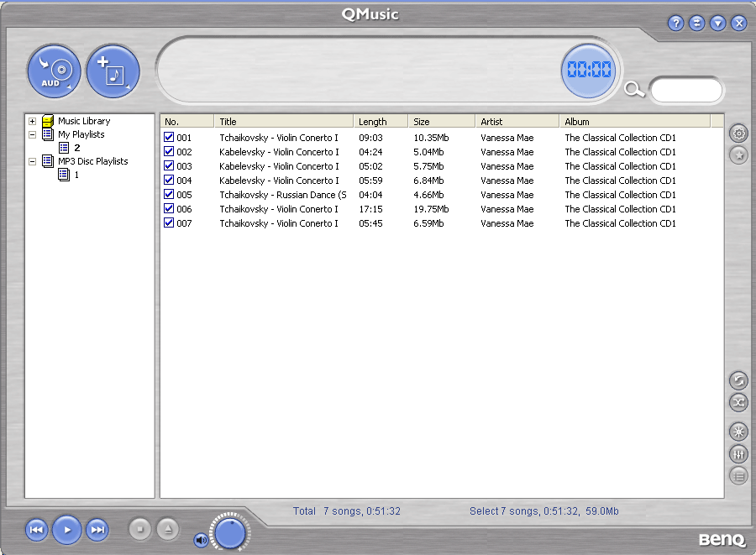Select playlist 2 under My Playlists
756x555 pixels.
(x=77, y=148)
